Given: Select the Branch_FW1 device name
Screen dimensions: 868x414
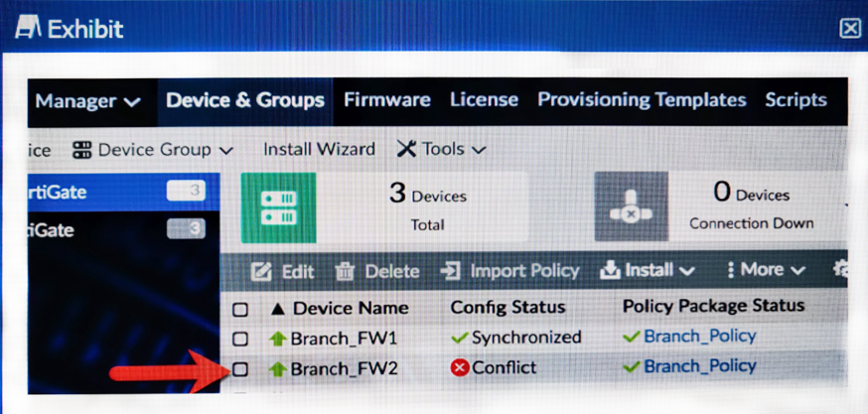Looking at the screenshot, I should click(344, 339).
